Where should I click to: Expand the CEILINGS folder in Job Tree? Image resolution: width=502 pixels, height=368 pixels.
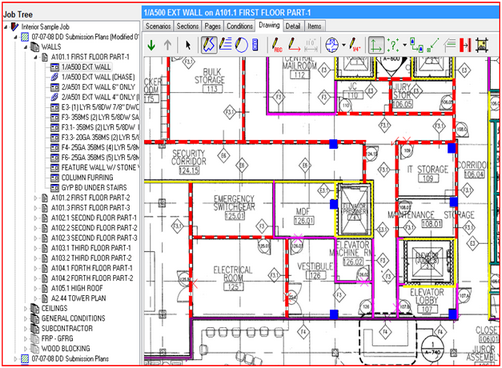tap(25, 309)
